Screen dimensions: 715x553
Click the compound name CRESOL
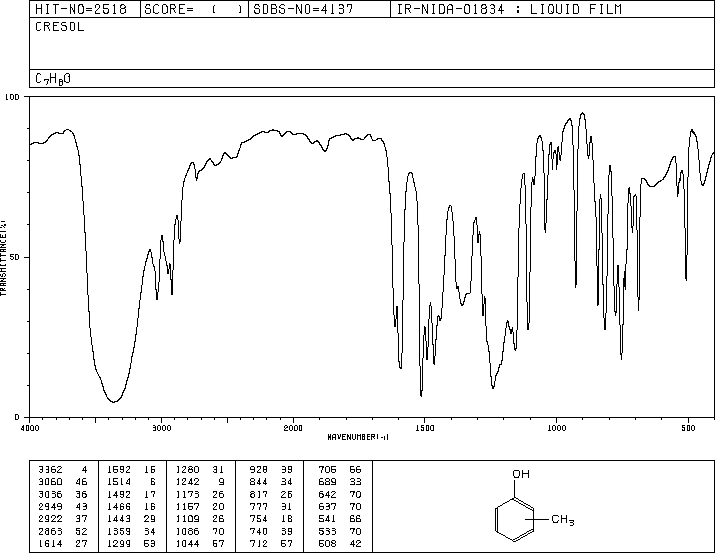(60, 27)
